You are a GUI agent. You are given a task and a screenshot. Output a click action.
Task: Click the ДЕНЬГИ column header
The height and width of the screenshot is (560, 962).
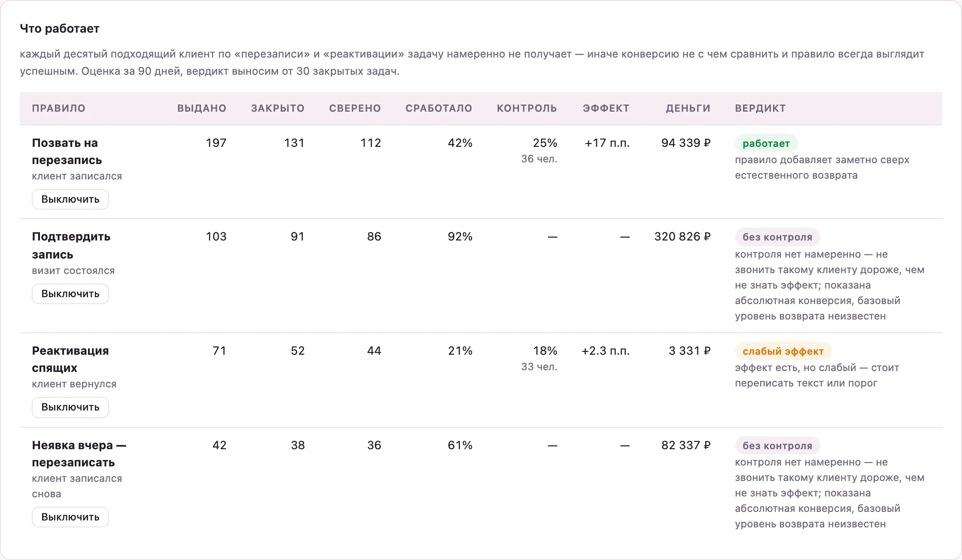688,108
